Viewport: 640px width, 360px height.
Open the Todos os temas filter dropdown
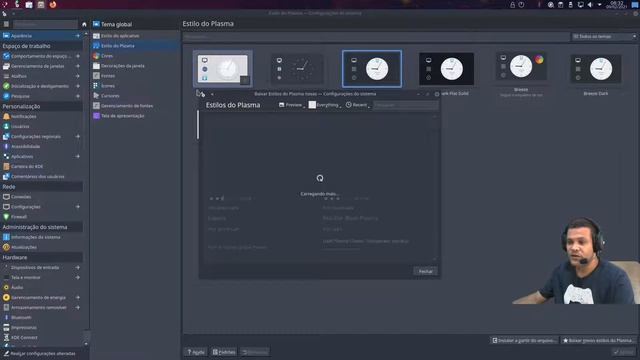[x=604, y=37]
